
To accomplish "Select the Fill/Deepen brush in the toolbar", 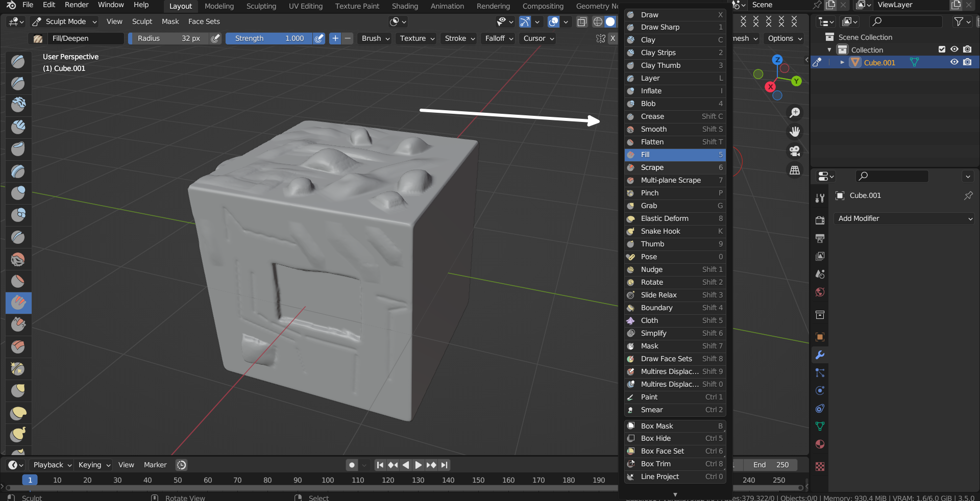I will (18, 303).
